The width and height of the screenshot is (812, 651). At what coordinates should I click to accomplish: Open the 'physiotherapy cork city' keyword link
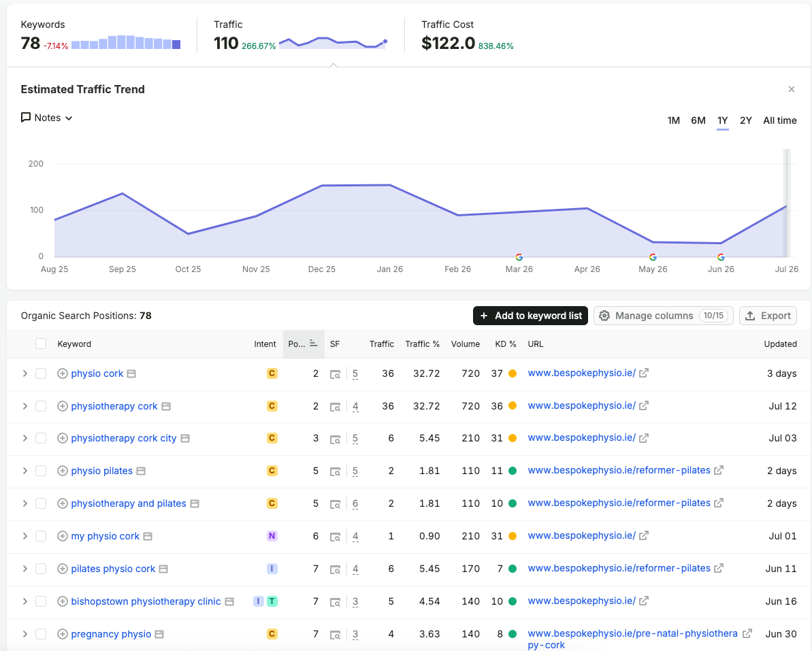(124, 438)
